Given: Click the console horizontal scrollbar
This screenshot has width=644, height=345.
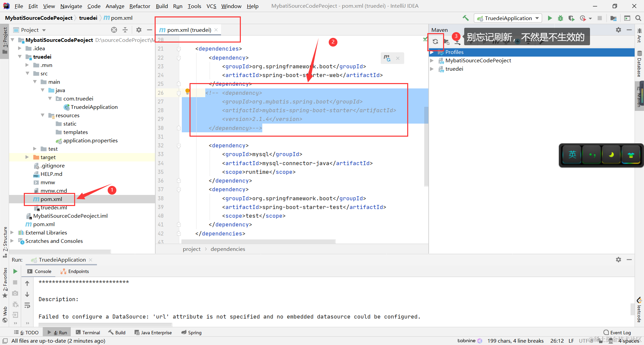Looking at the screenshot, I should pos(105,325).
